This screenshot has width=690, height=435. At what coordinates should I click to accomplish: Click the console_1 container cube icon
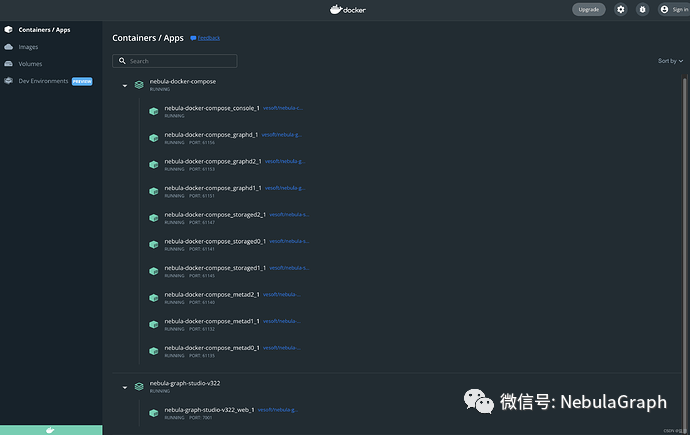[x=154, y=111]
